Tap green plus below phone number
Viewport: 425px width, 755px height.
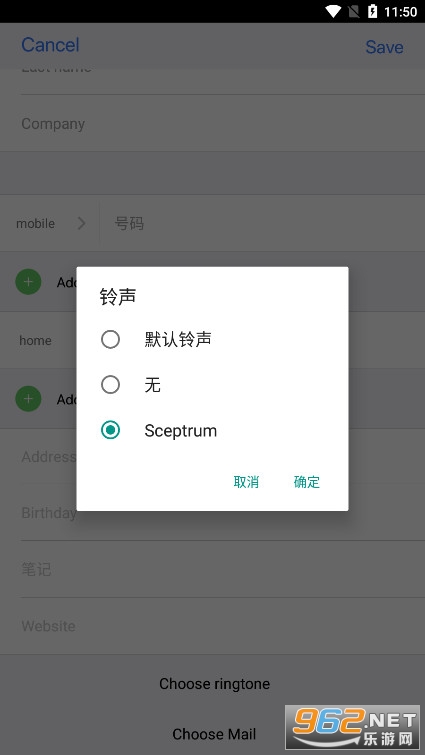[28, 282]
